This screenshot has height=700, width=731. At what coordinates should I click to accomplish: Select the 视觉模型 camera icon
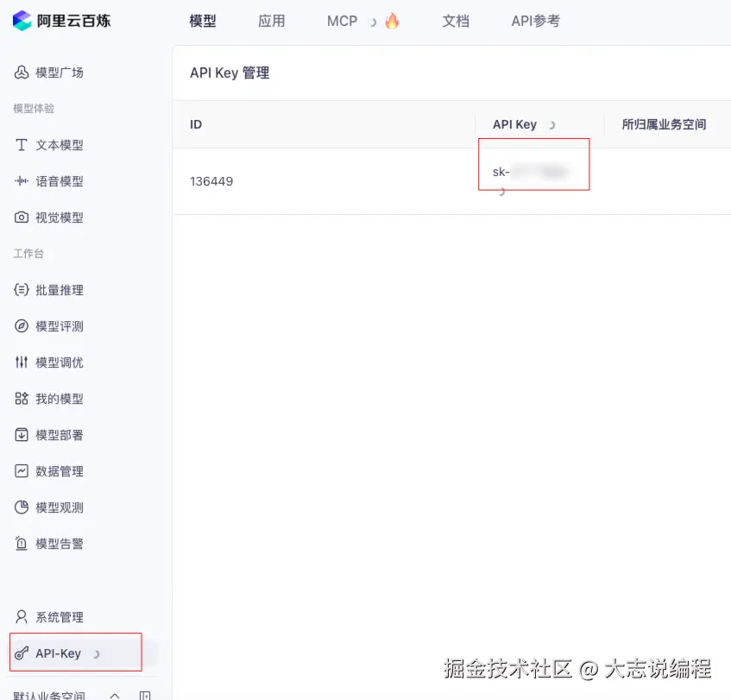click(22, 218)
